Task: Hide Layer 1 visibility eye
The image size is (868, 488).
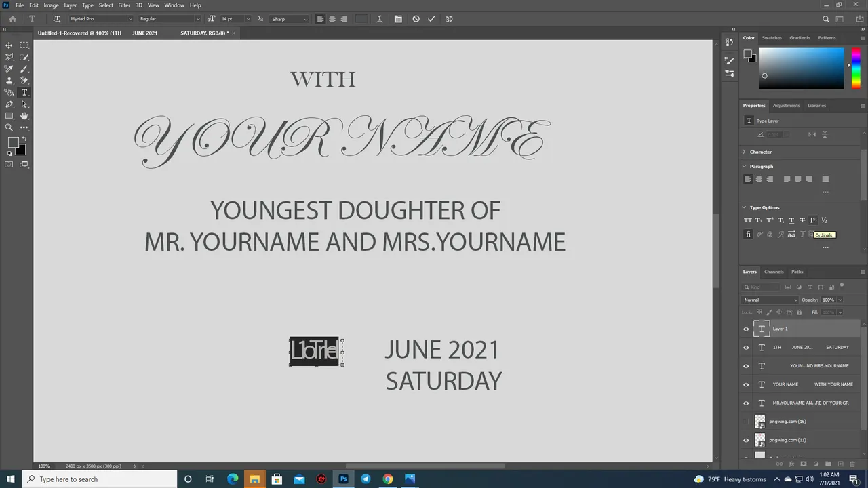Action: [x=746, y=329]
